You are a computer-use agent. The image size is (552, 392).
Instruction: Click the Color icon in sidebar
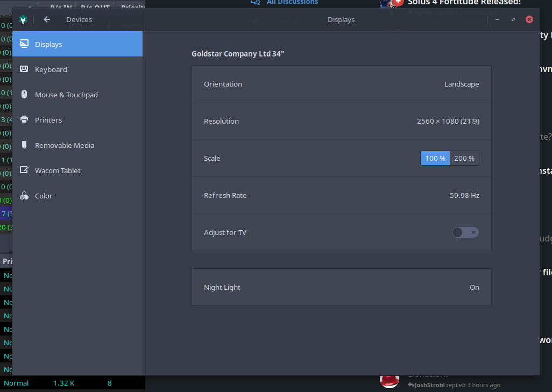pos(24,196)
